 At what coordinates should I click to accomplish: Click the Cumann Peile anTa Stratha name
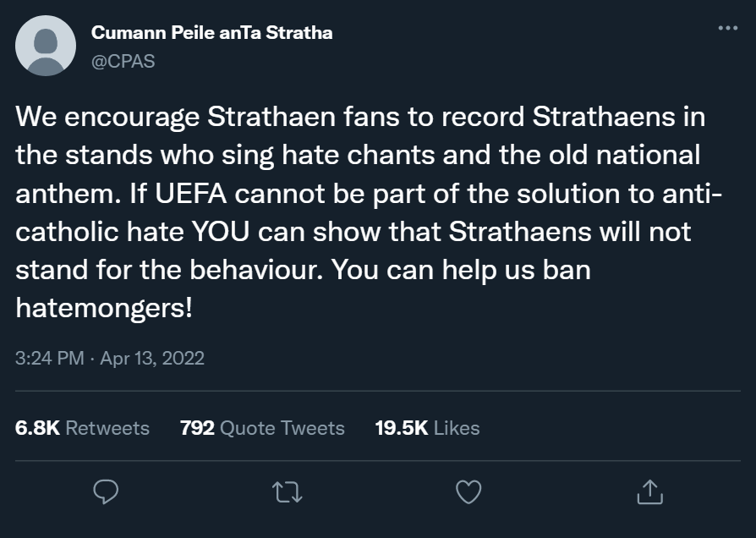[x=211, y=34]
